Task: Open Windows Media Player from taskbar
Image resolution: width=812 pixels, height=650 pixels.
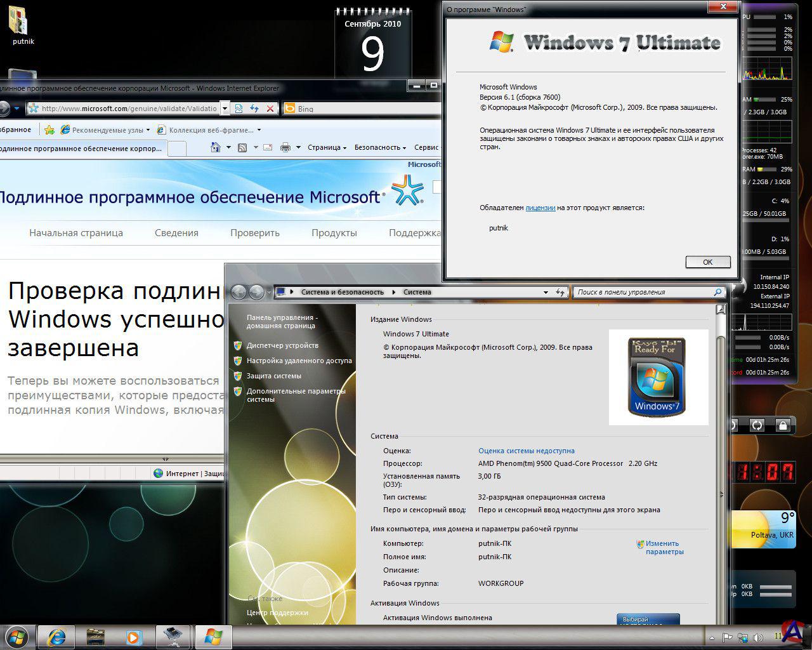Action: (x=133, y=635)
